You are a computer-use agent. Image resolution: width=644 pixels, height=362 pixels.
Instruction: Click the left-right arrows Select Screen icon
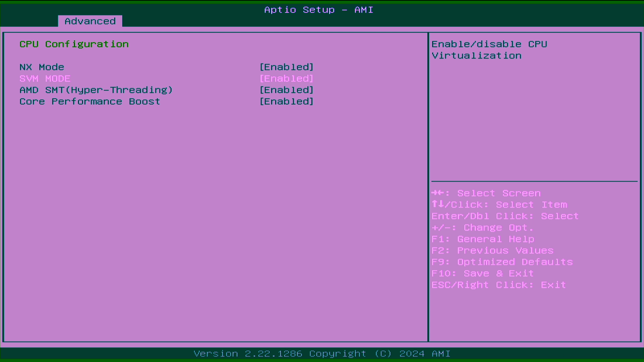[x=438, y=193]
